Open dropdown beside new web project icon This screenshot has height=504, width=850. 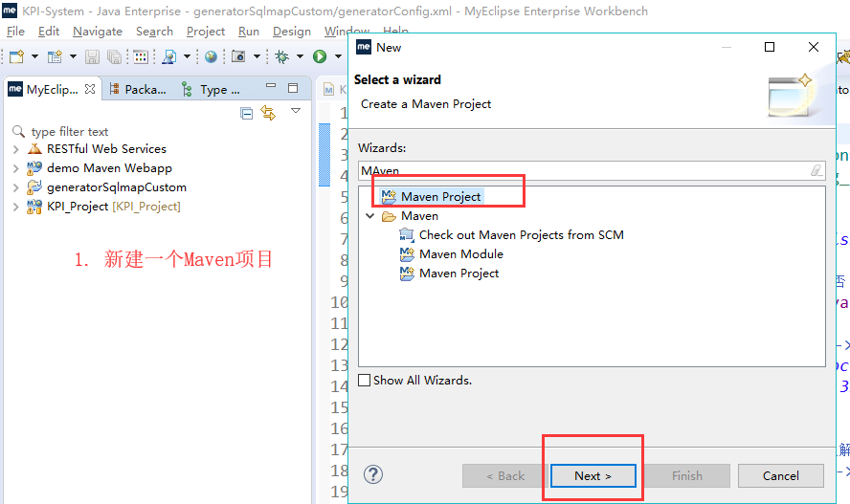click(x=73, y=56)
